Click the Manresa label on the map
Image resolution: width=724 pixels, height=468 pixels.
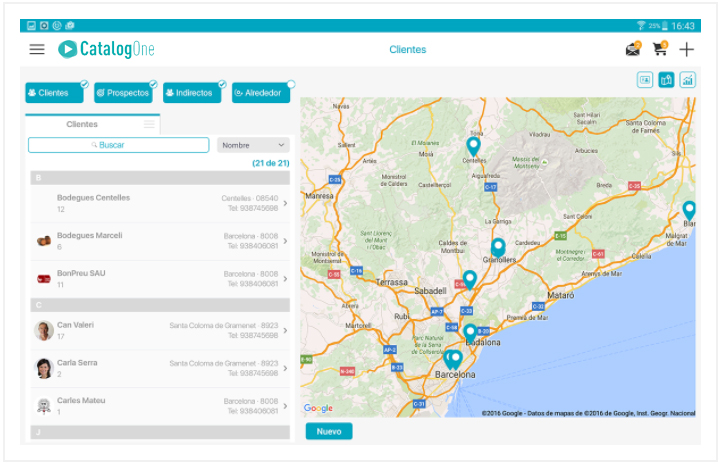pos(319,196)
